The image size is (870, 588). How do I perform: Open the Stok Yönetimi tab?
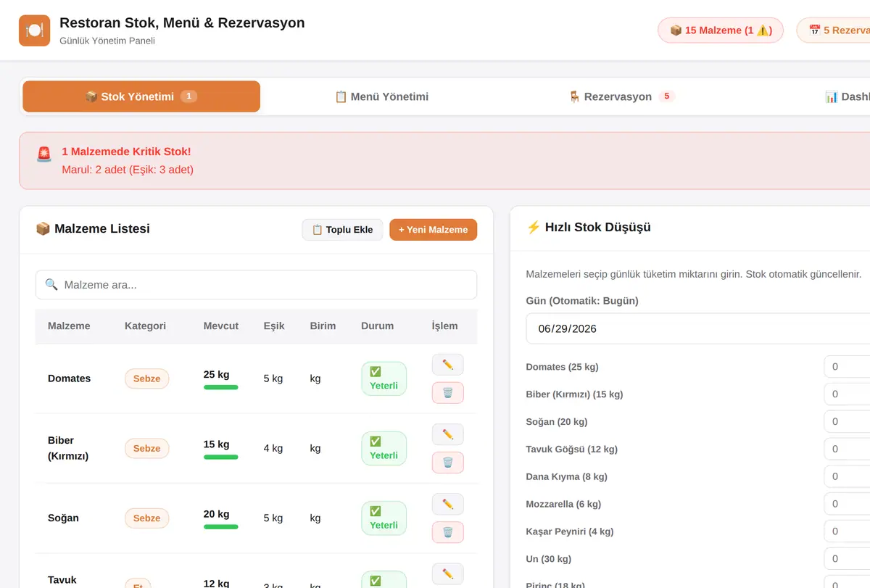(x=141, y=96)
